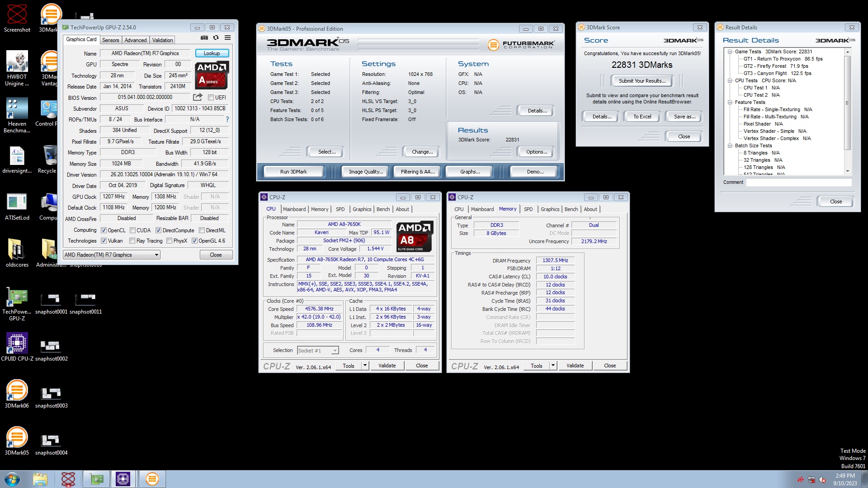Click the AMD A-Series logo in GPU-Z
This screenshot has height=488, width=868.
pyautogui.click(x=212, y=75)
